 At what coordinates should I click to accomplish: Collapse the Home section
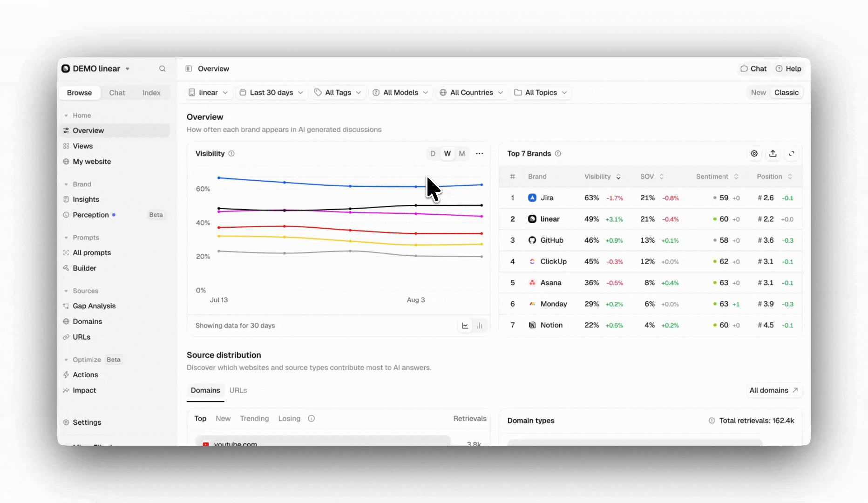coord(77,116)
